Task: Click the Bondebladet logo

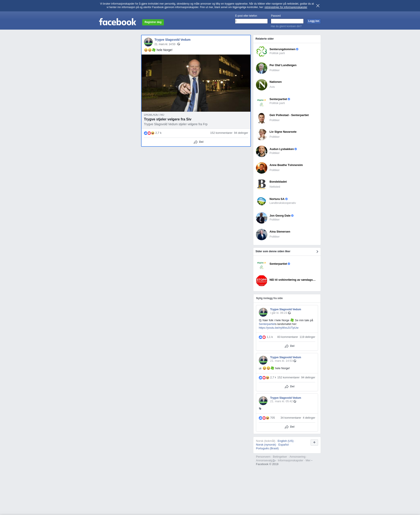Action: point(262,185)
